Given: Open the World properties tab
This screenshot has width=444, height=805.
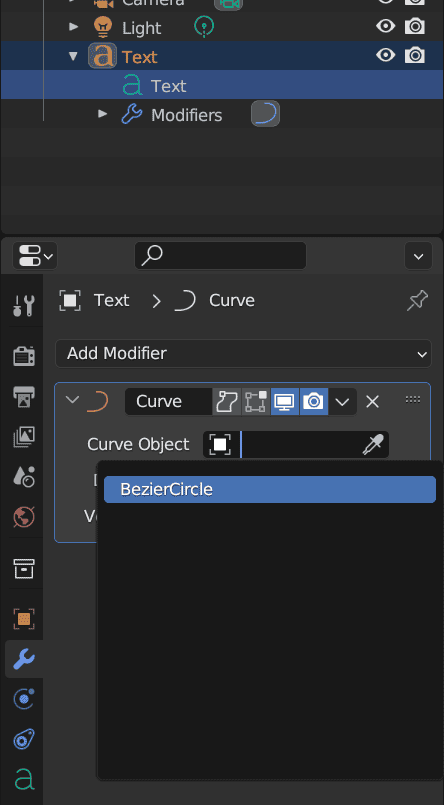Looking at the screenshot, I should (24, 517).
